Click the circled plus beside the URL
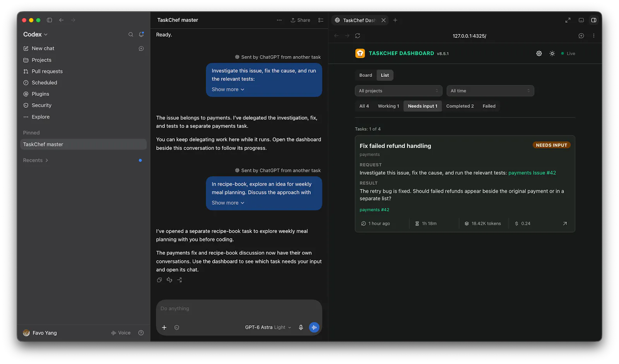619x364 pixels. (581, 36)
